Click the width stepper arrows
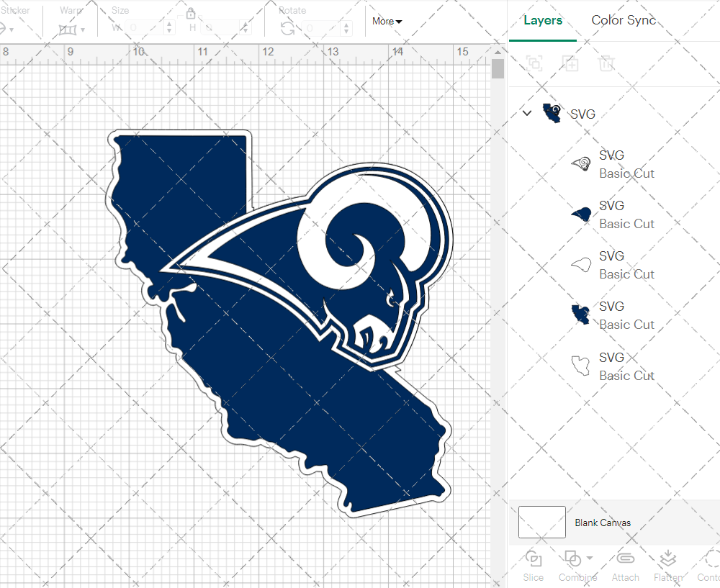720x588 pixels. (169, 28)
